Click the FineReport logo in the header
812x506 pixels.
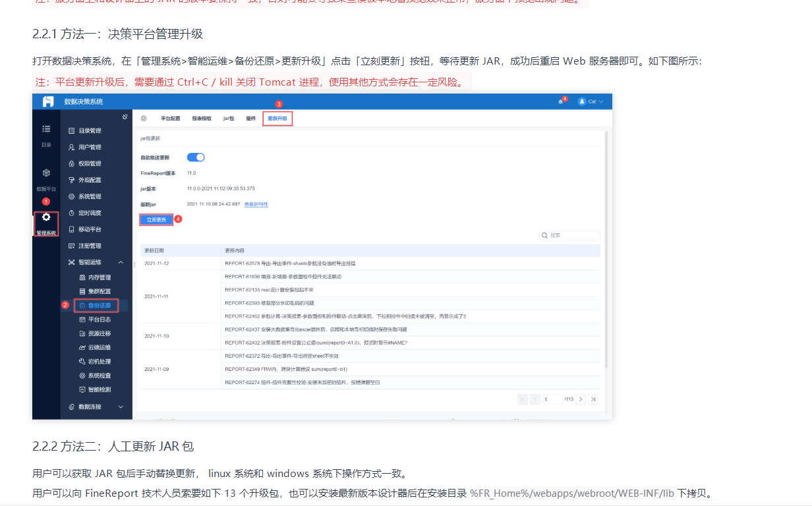point(48,101)
